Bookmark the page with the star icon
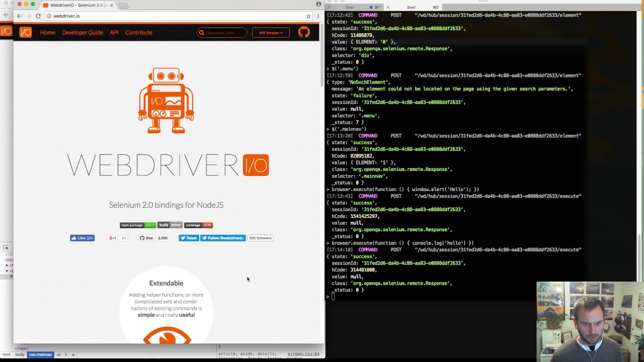This screenshot has height=362, width=644. pyautogui.click(x=308, y=16)
